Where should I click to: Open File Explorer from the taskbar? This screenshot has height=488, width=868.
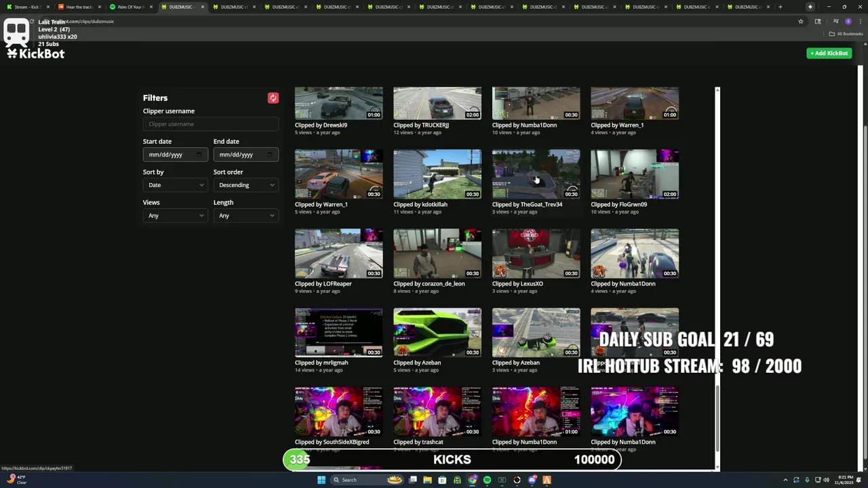pos(427,480)
